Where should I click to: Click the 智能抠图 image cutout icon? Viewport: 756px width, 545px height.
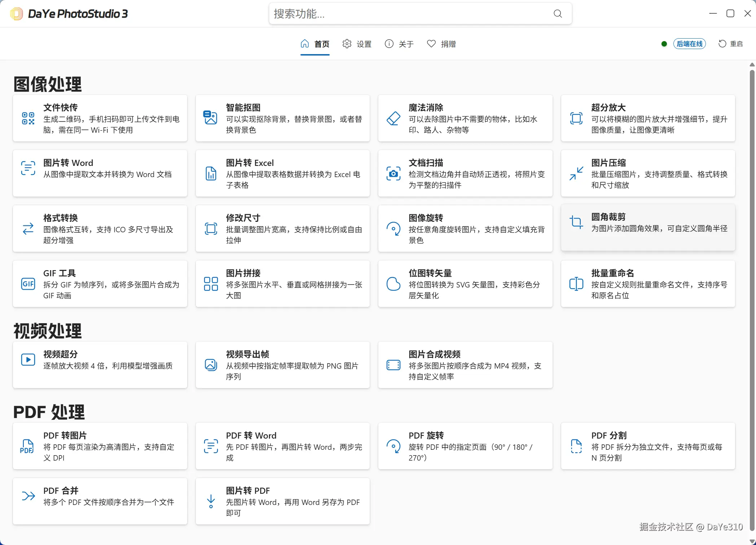tap(211, 118)
